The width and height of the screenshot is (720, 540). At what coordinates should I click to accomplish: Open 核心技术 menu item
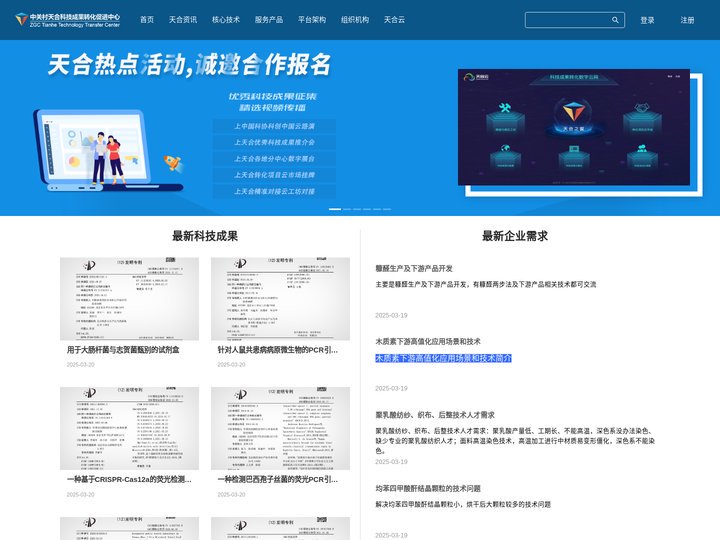pos(226,20)
